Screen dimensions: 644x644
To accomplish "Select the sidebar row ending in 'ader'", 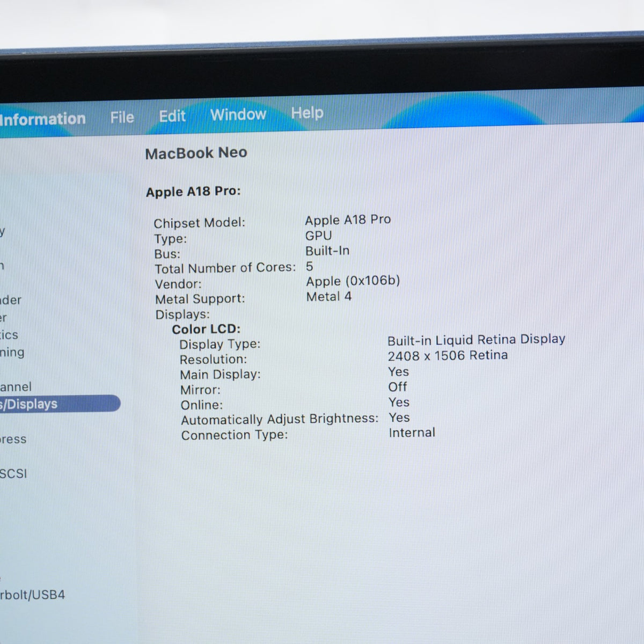I will (11, 300).
